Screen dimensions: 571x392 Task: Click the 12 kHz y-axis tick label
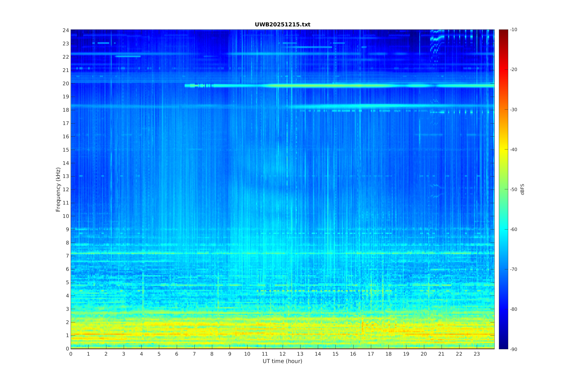pyautogui.click(x=66, y=190)
